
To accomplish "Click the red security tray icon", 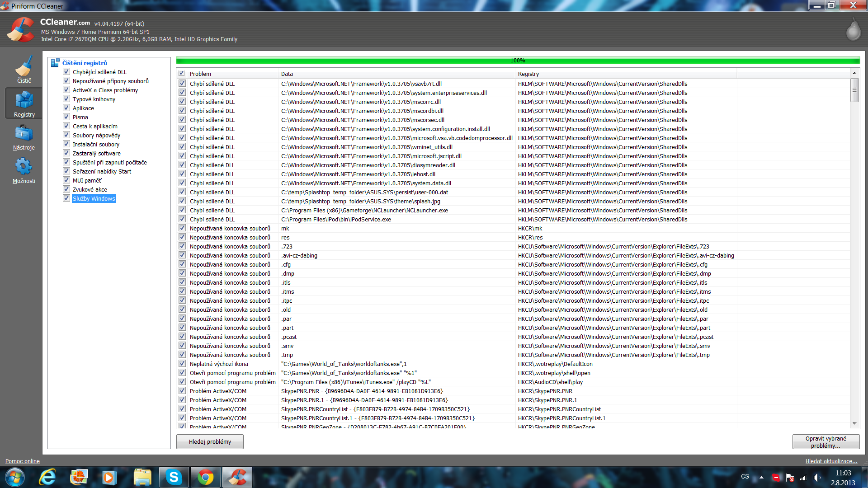I will (776, 478).
